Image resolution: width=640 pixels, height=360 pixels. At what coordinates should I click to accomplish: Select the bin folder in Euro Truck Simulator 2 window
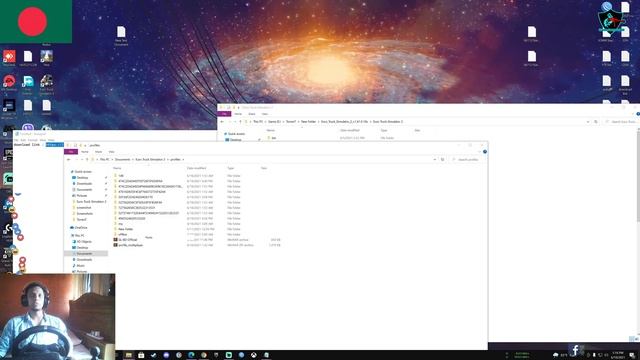[273, 138]
